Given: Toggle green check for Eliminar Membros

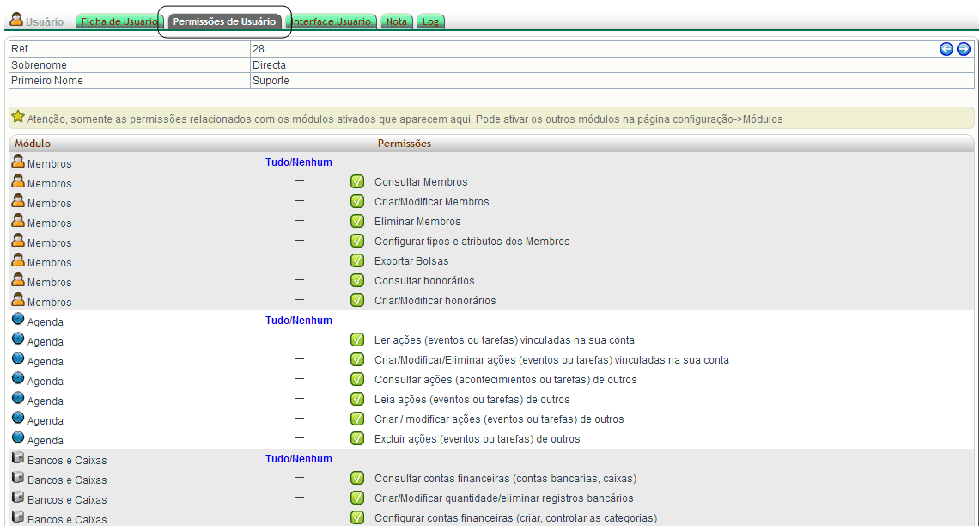Looking at the screenshot, I should point(357,222).
